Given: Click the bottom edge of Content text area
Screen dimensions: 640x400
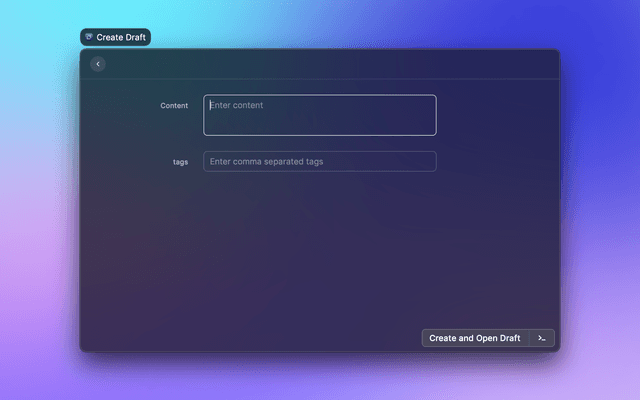Looking at the screenshot, I should pos(320,132).
